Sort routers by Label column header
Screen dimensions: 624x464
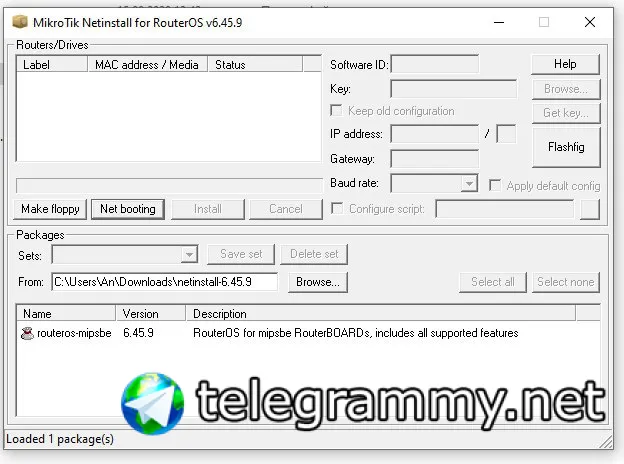tap(52, 64)
